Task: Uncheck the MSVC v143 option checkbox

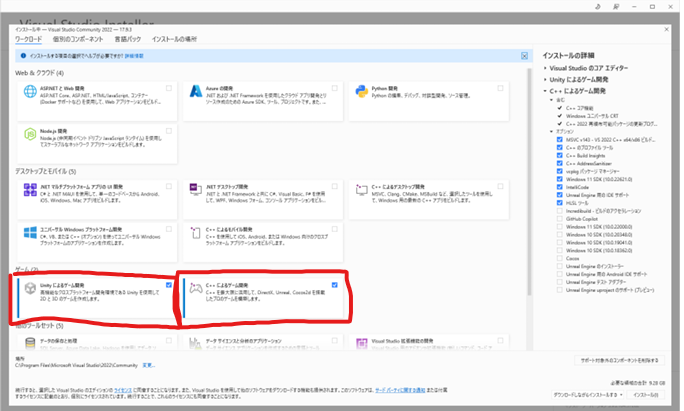Action: (560, 140)
